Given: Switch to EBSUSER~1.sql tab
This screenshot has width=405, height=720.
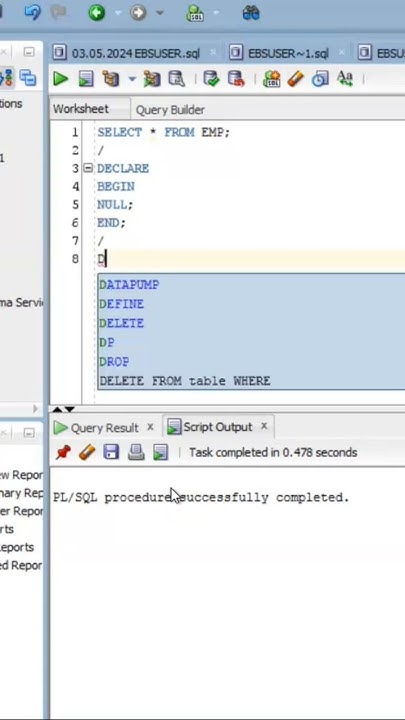Looking at the screenshot, I should point(288,53).
